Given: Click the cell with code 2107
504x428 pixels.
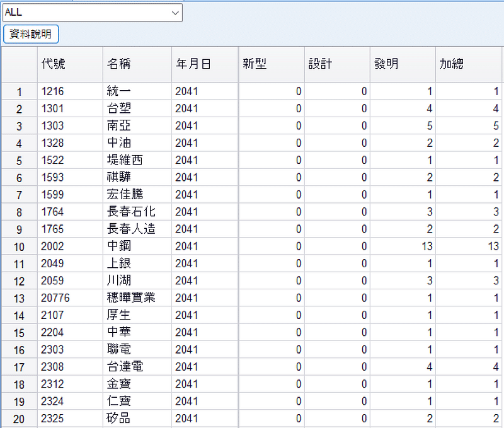Looking at the screenshot, I should coord(70,315).
